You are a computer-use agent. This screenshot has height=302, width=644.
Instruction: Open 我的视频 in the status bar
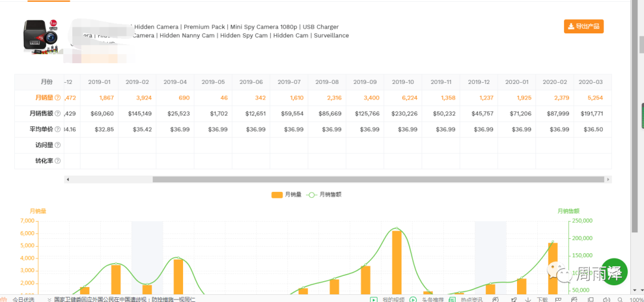pos(394,299)
